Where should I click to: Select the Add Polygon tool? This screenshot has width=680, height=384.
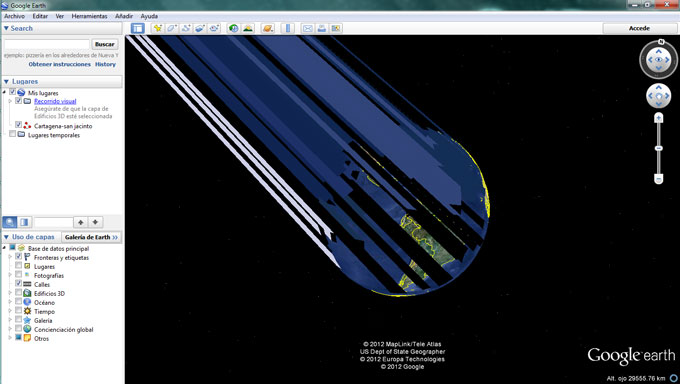pyautogui.click(x=172, y=28)
